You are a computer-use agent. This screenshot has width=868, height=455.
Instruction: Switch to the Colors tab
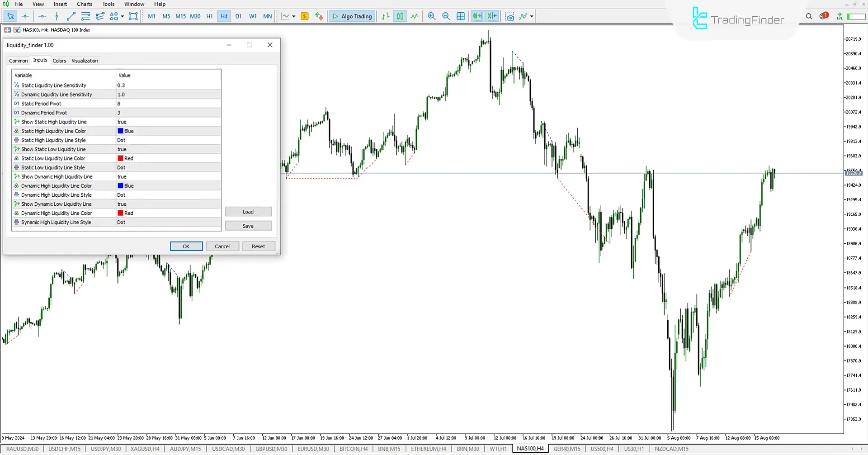pyautogui.click(x=59, y=60)
